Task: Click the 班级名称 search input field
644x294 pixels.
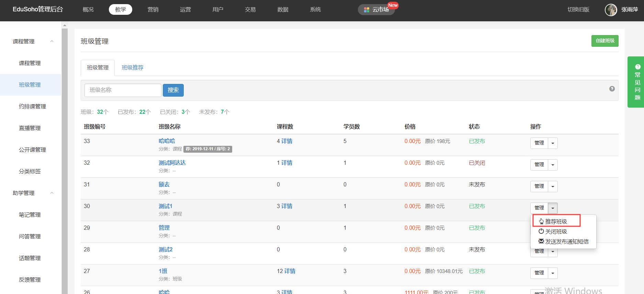Action: tap(123, 90)
